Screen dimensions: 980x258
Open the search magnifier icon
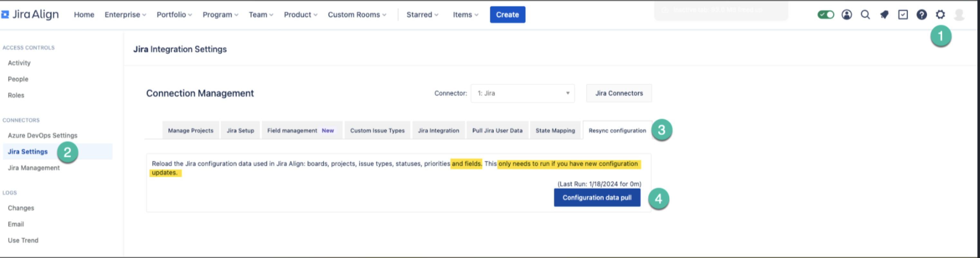coord(865,15)
